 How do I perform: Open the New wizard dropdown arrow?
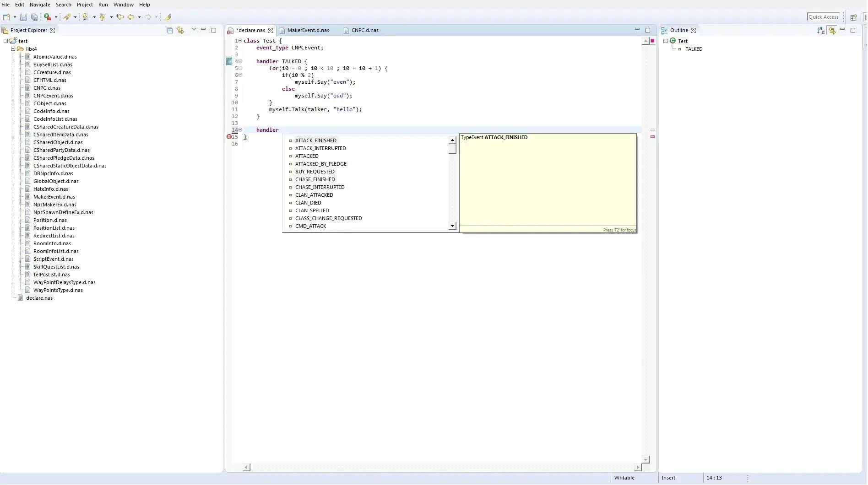pos(15,17)
